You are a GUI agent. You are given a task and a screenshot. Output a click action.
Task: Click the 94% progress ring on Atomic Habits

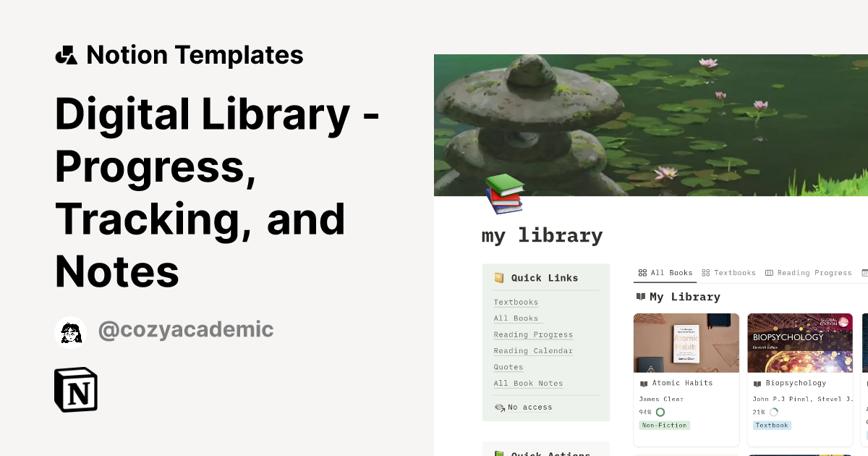(659, 412)
